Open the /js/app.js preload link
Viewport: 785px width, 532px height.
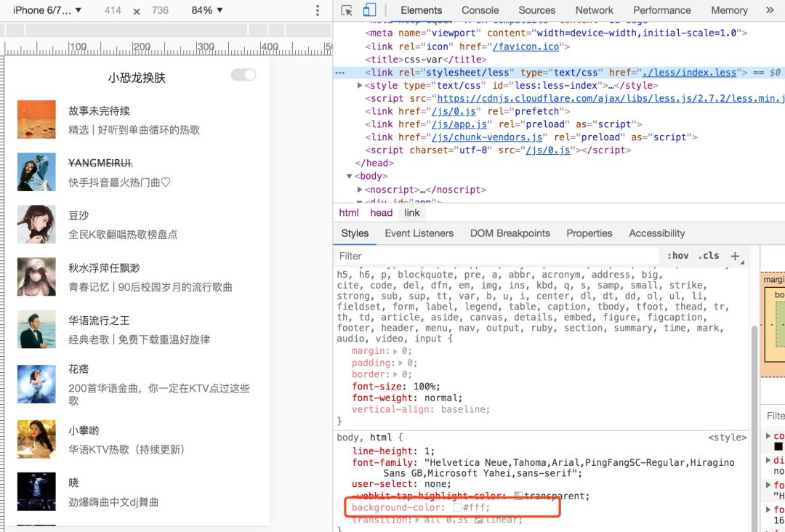tap(459, 124)
